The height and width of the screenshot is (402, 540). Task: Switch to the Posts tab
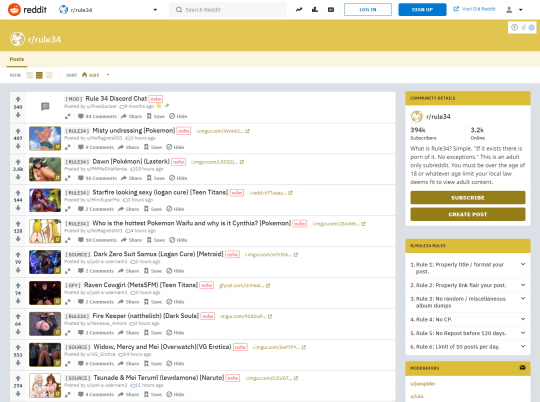[17, 59]
